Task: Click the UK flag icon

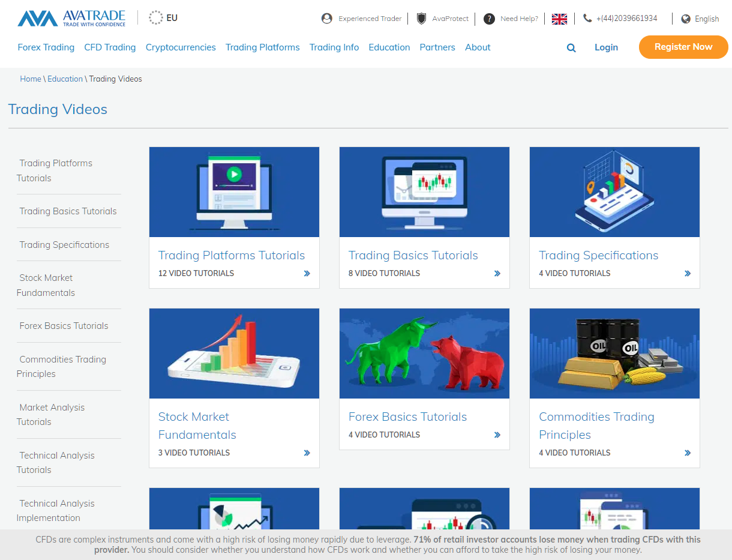Action: (559, 19)
